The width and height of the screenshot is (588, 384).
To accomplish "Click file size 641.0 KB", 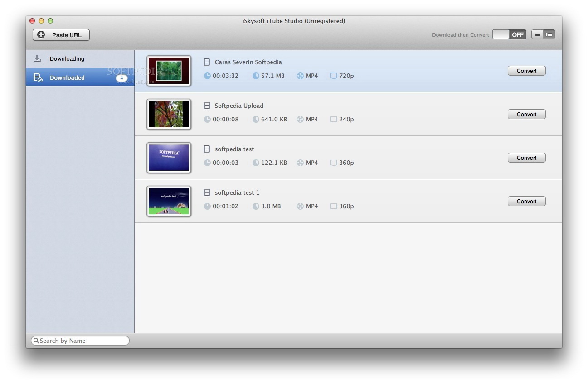I will point(274,119).
